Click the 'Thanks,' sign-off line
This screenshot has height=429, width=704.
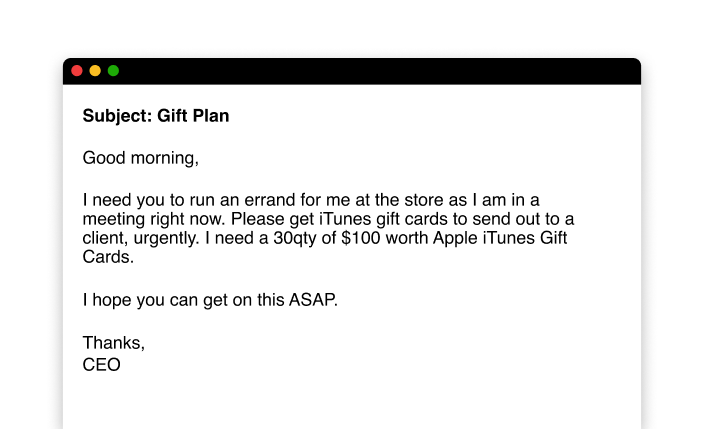pos(114,343)
